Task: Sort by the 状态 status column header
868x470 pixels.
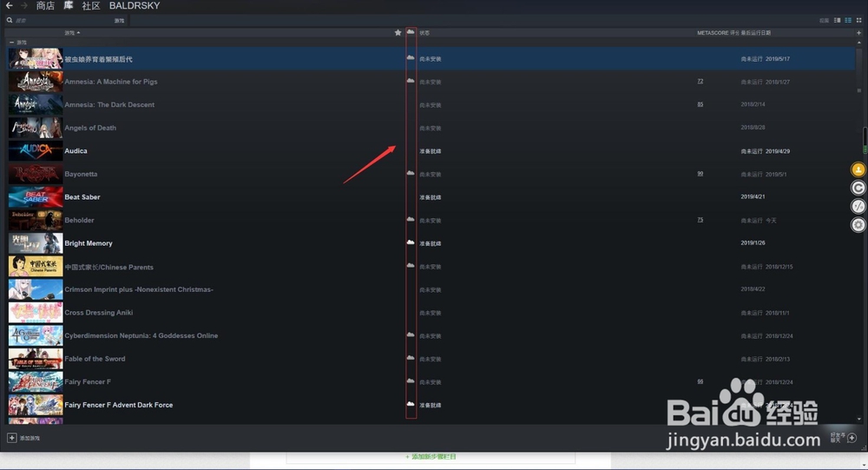Action: click(424, 33)
